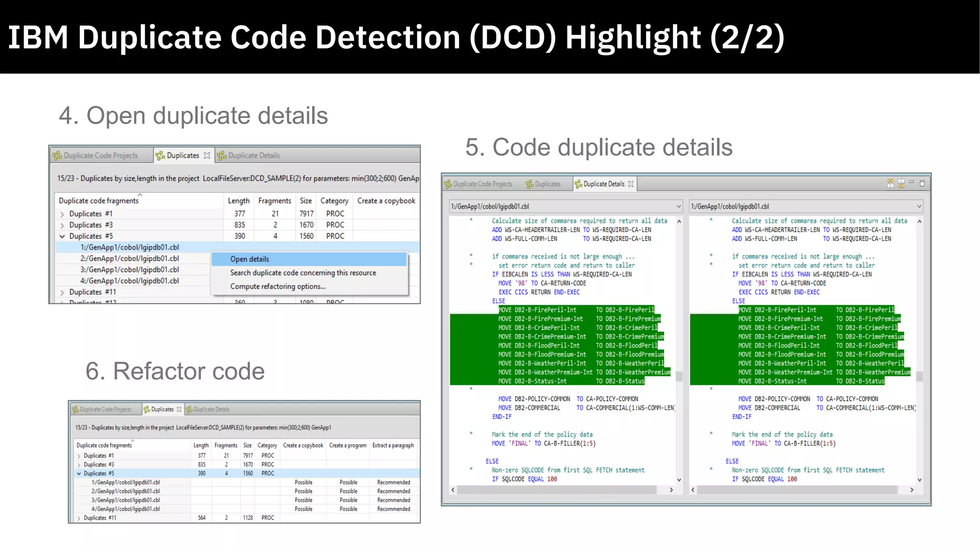Close the Duplicates tab in step 4 panel

(x=207, y=155)
